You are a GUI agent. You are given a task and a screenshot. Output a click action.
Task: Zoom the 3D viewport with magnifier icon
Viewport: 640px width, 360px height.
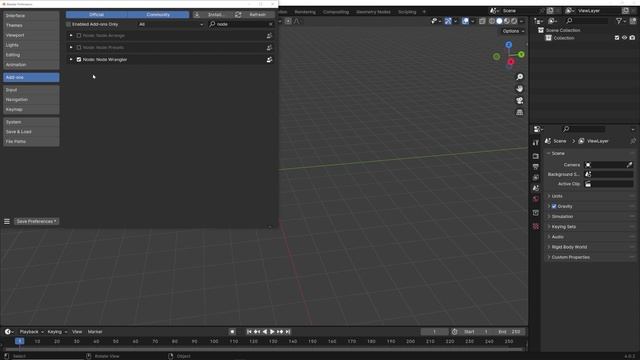520,77
